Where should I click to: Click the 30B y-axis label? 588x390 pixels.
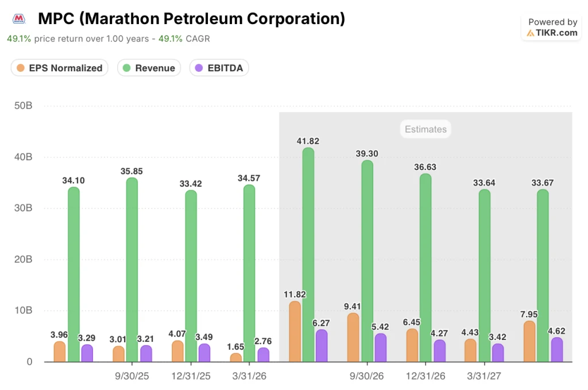point(23,208)
